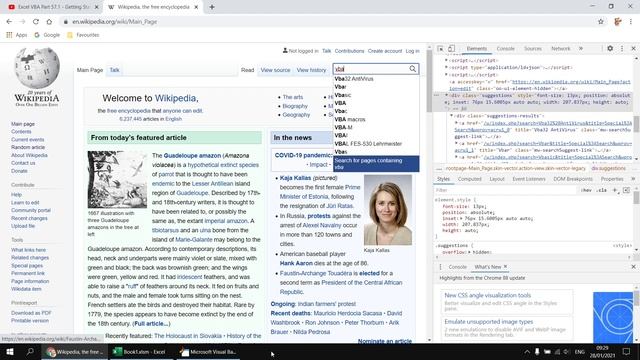This screenshot has width=640, height=360.
Task: Switch to the Excel VBA YouTube browser tab
Action: click(x=53, y=7)
